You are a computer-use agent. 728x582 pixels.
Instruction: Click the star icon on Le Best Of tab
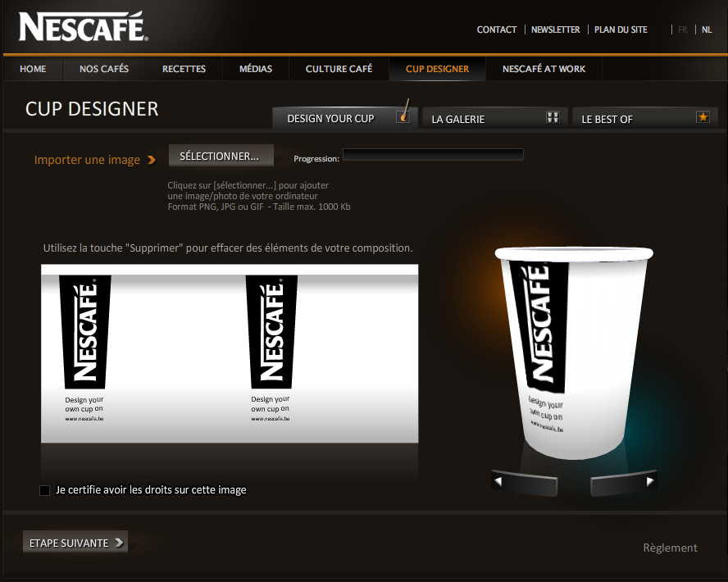703,117
